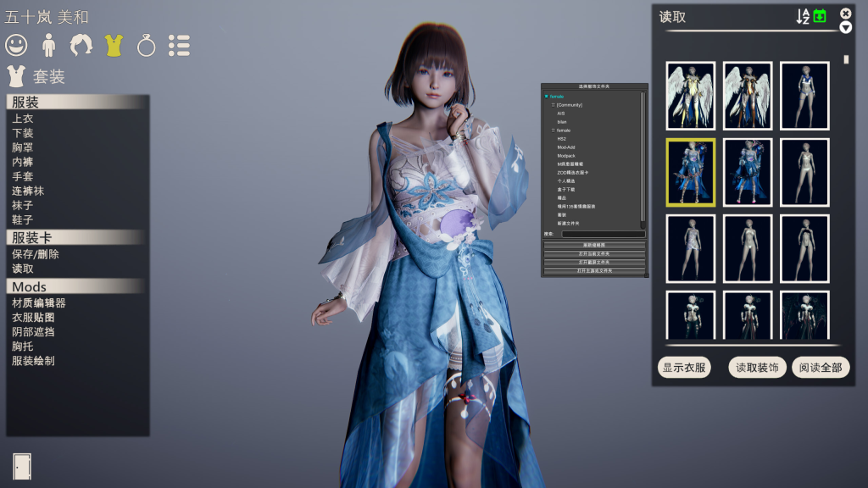This screenshot has width=868, height=488.
Task: Click the green calendar sort icon
Action: pos(820,17)
